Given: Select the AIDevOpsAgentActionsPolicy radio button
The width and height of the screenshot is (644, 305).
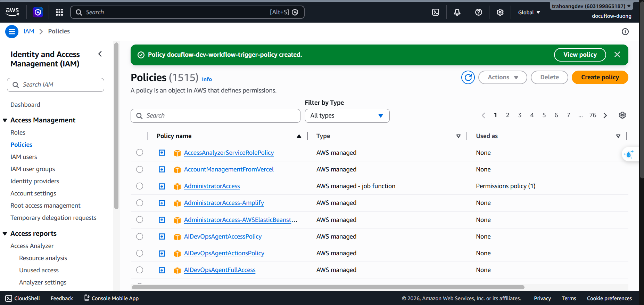Looking at the screenshot, I should coord(140,253).
